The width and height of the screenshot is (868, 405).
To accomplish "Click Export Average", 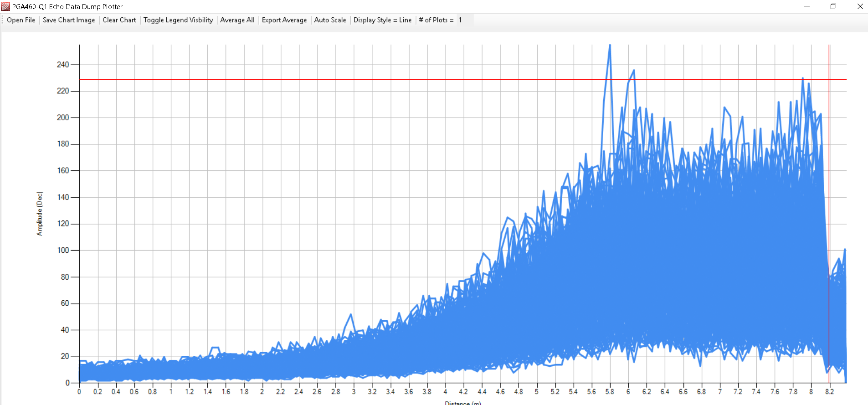I will [x=284, y=20].
